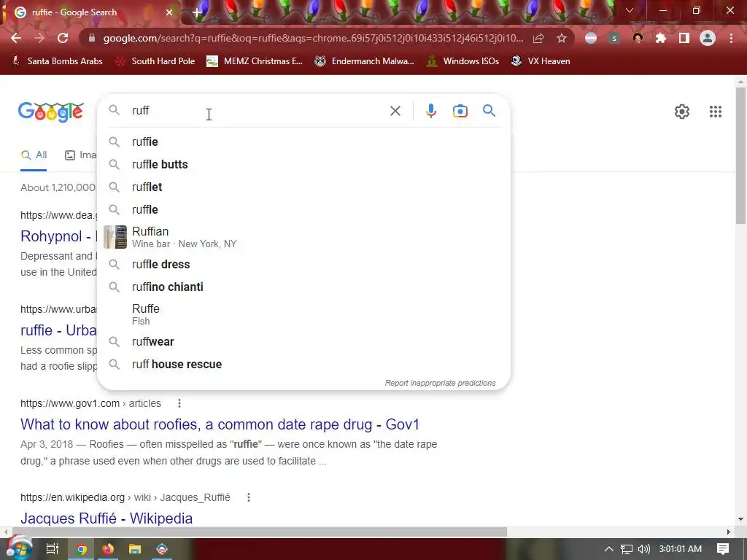Open Google quick settings gear
Viewport: 747px width, 560px height.
click(682, 112)
